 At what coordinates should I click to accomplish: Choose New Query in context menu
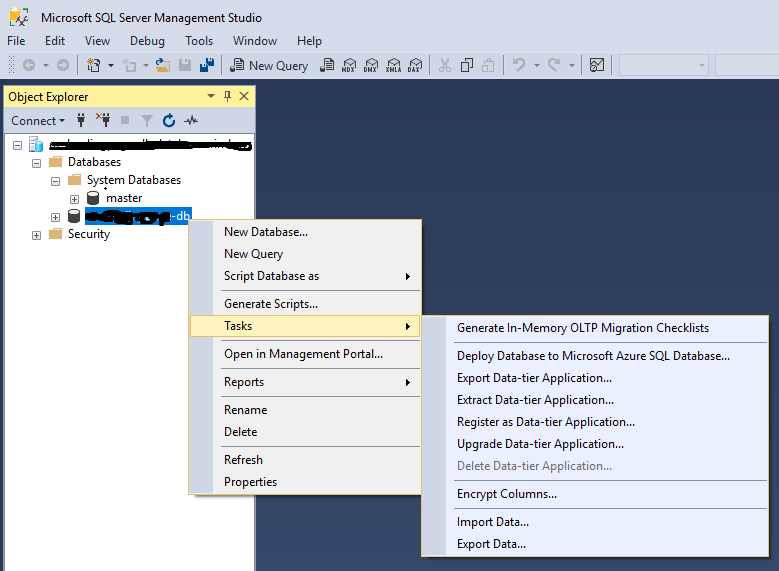tap(305, 254)
